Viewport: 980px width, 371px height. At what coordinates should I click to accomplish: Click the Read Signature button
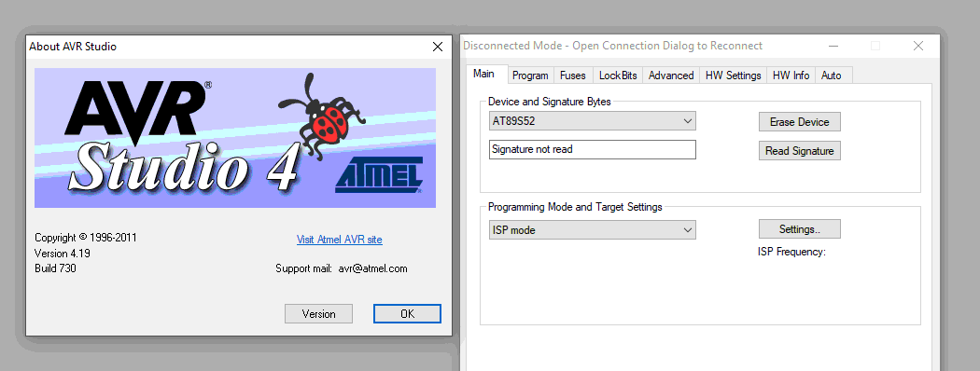[x=799, y=150]
